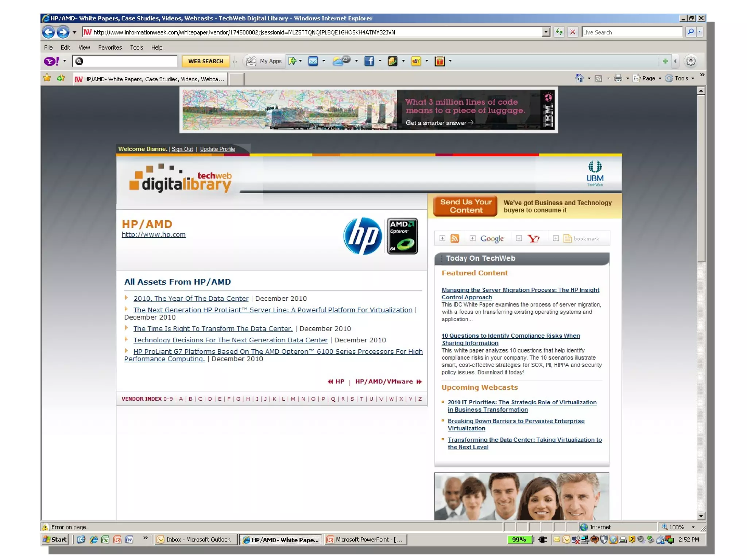Image resolution: width=747 pixels, height=560 pixels.
Task: Open the zoom level 100% dropdown
Action: pos(693,527)
